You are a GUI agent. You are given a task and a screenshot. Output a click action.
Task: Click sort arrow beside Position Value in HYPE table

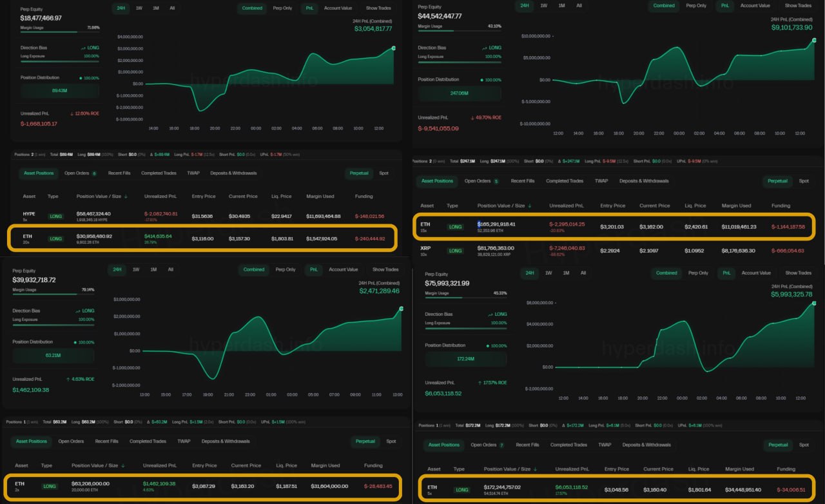[126, 197]
